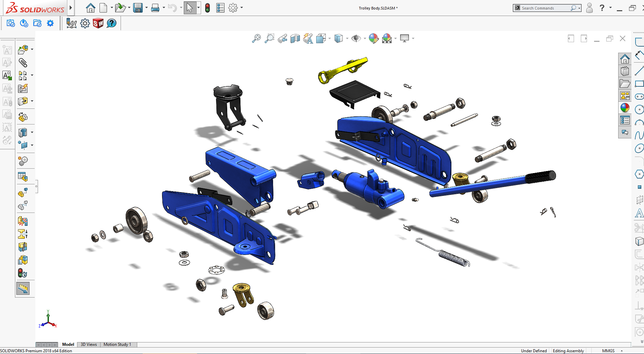Switch to the Motion Study 1 tab
This screenshot has height=354, width=644.
click(x=117, y=344)
